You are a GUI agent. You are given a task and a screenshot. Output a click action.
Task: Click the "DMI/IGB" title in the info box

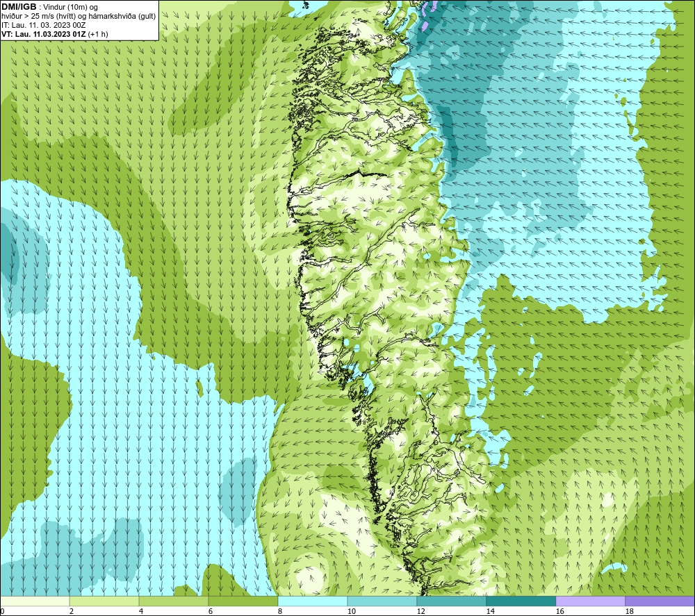tap(19, 7)
